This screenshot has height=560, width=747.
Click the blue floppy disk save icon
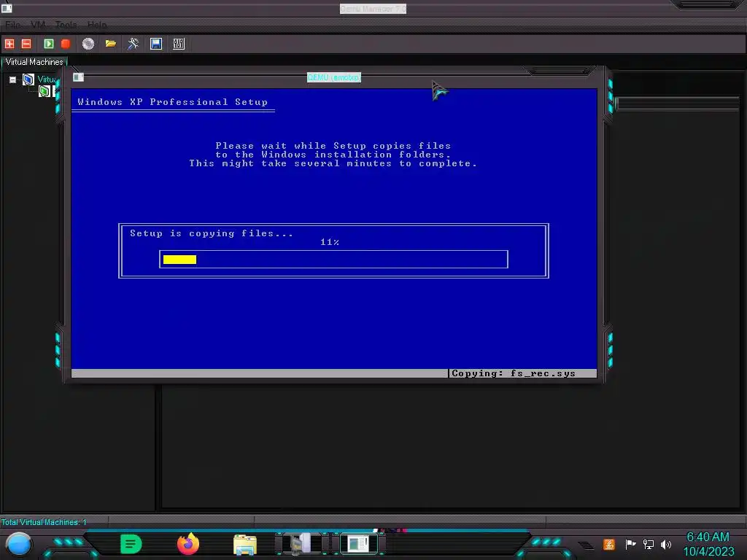156,44
